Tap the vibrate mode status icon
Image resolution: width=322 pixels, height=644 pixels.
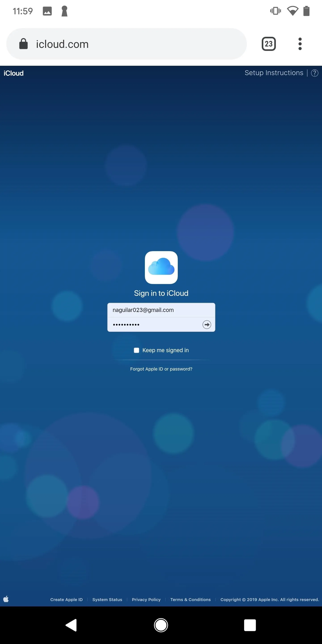(x=275, y=11)
